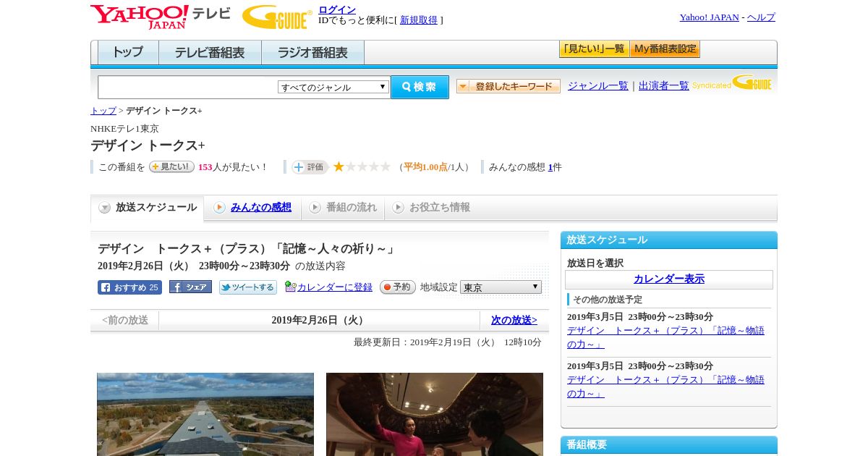Screen dimensions: 868x456
Task: Expand 登録したキーワード dropdown
Action: 509,86
